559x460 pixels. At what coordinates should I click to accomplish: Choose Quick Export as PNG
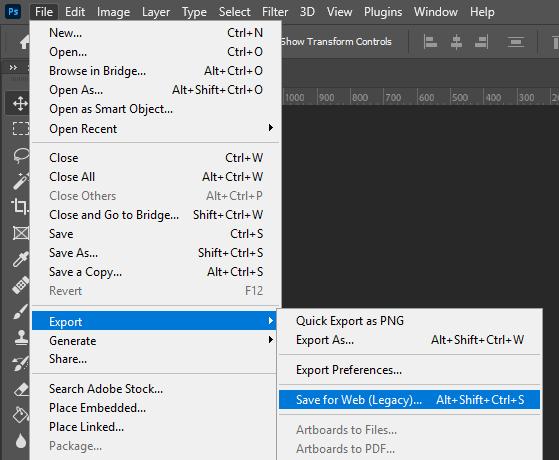409,321
